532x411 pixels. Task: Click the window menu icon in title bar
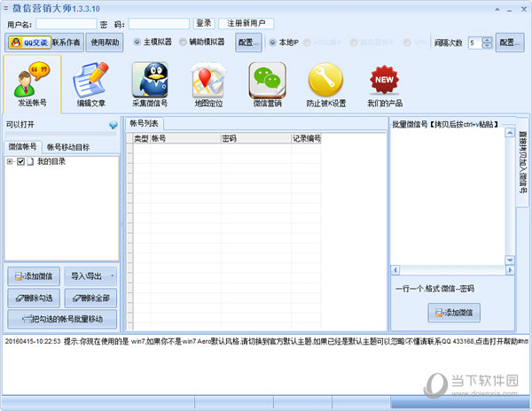point(6,8)
